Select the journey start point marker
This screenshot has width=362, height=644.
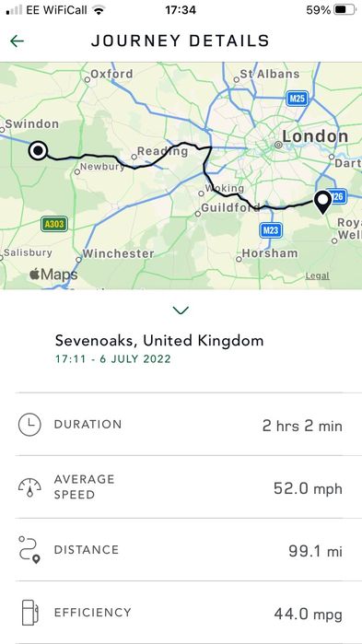coord(38,151)
